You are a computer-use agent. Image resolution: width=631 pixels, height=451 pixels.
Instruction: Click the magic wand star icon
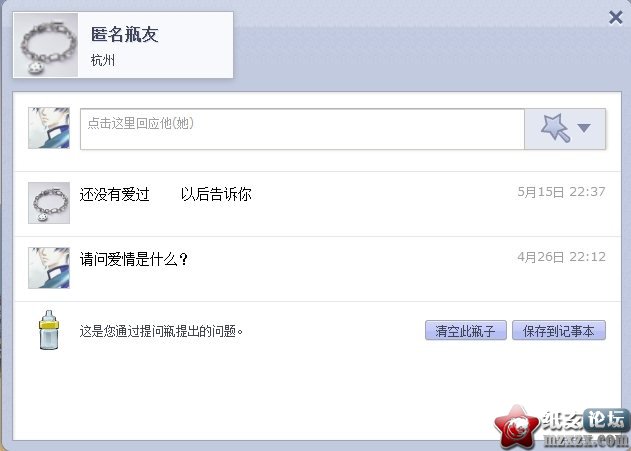tap(555, 128)
